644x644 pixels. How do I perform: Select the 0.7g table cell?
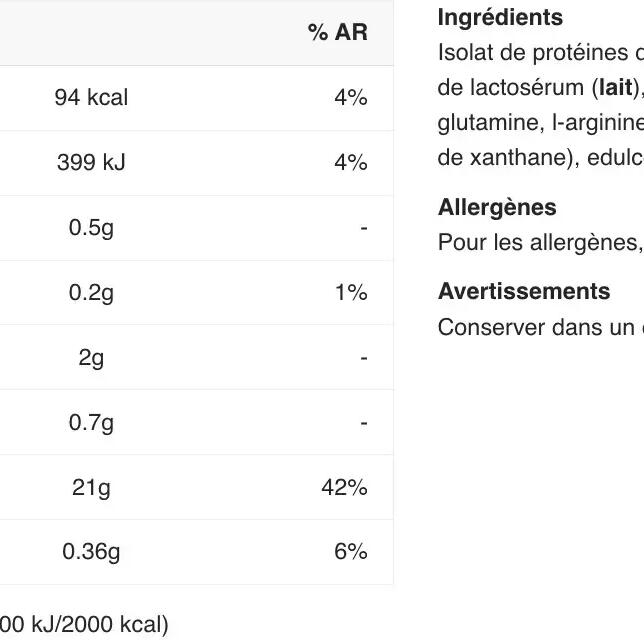pyautogui.click(x=91, y=423)
